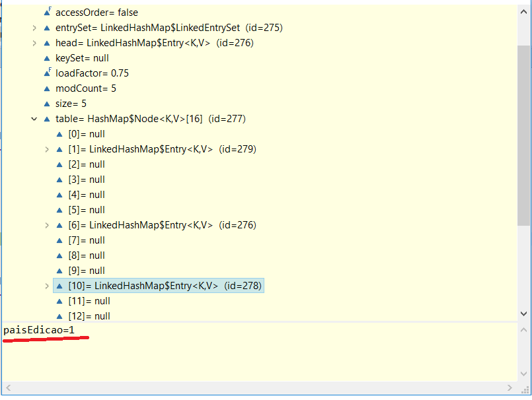Click the variables tree vertical scrollbar thumb

click(x=523, y=135)
